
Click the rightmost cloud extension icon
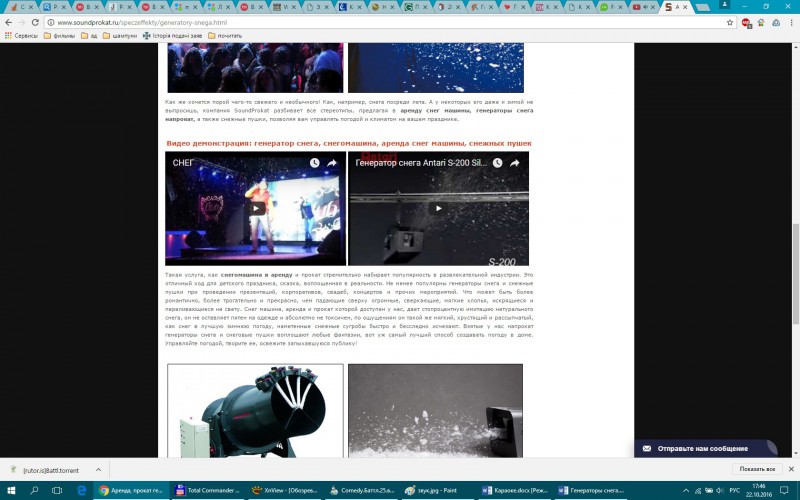[x=776, y=22]
